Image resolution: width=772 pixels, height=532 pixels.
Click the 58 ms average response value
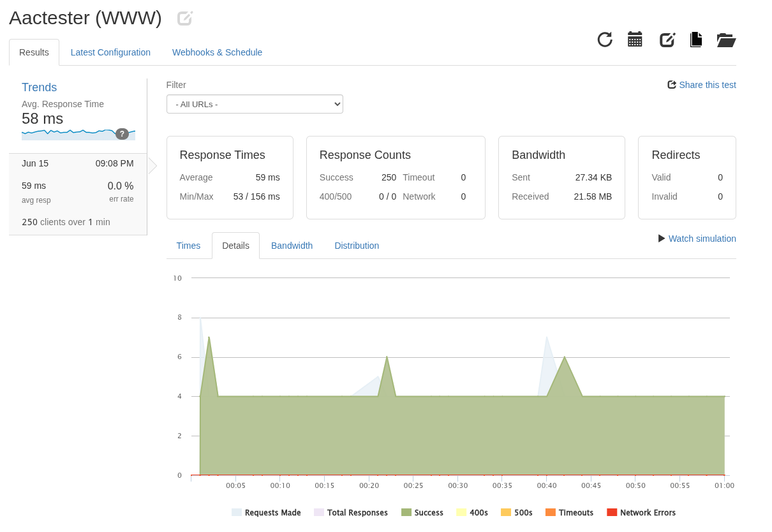(42, 119)
